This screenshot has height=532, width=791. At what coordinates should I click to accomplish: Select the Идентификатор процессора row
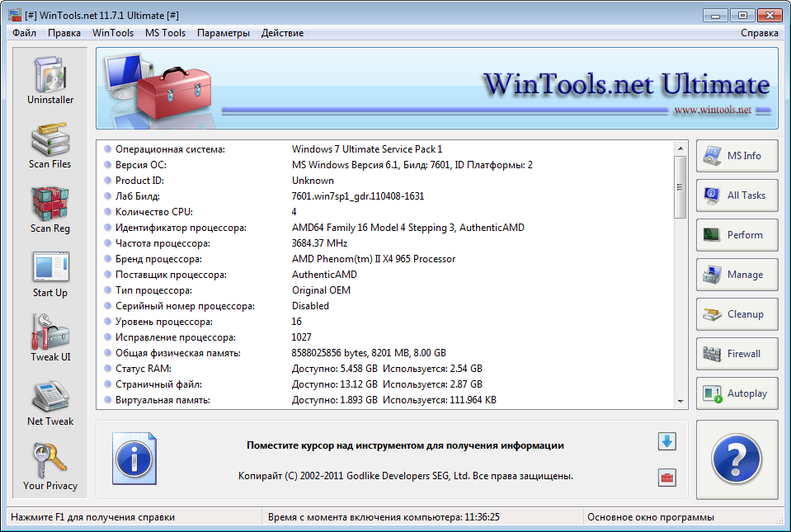click(x=386, y=228)
